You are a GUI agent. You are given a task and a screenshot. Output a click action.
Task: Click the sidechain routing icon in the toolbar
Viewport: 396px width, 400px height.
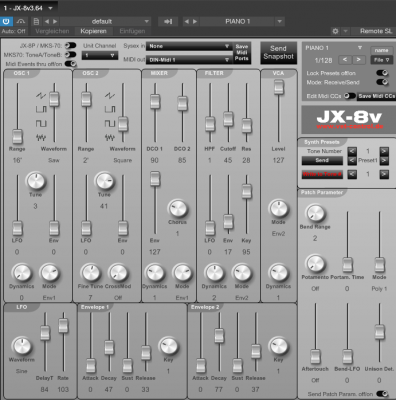click(168, 22)
